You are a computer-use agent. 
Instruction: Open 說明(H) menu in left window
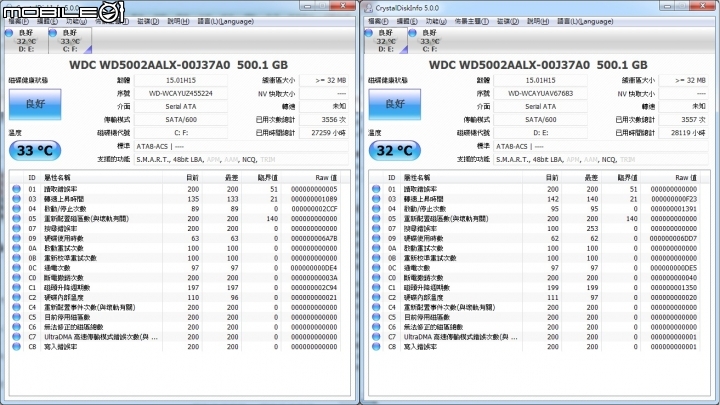coord(178,21)
